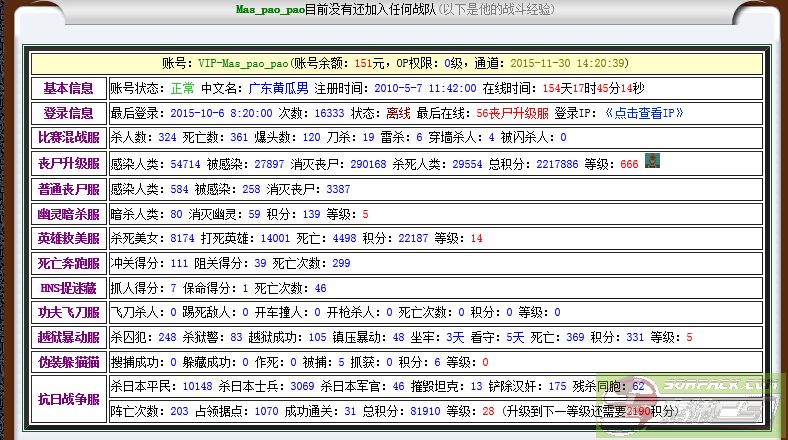Select the 丧尸升级服 server row label
This screenshot has width=788, height=440.
[68, 163]
